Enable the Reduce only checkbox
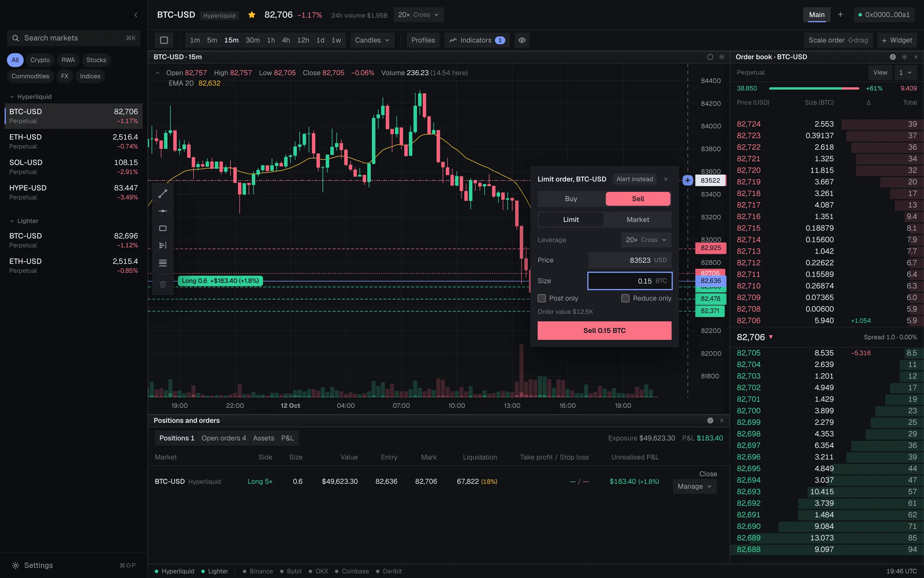Viewport: 924px width, 578px height. click(x=625, y=298)
